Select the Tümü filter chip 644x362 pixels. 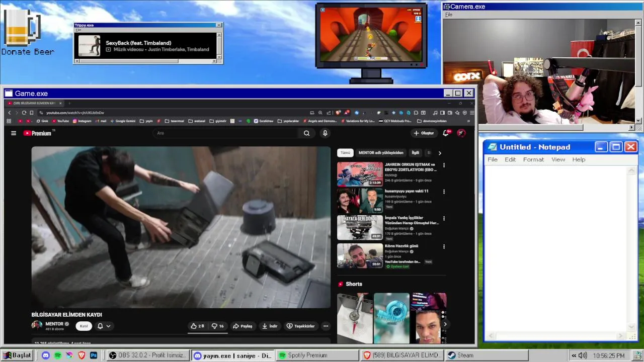[345, 153]
